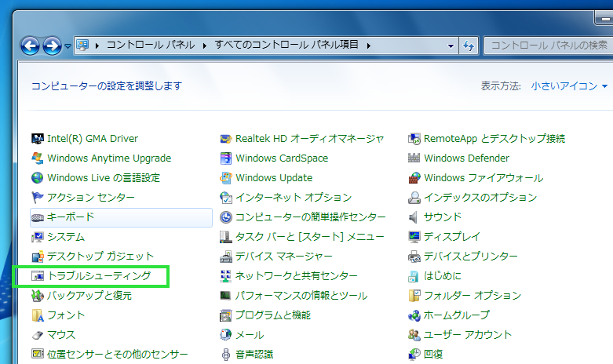Screen dimensions: 613x364
Task: Click the Realtek HD オーディオマネージャ icon
Action: 226,139
